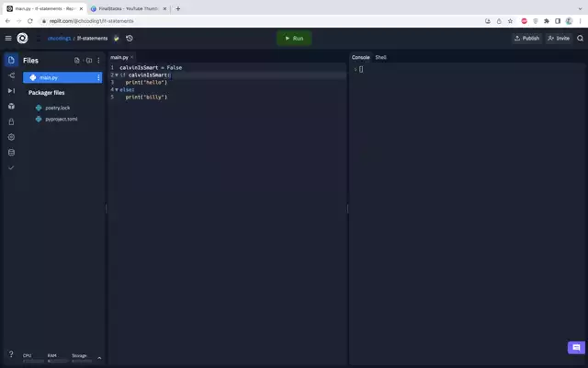Open the unit tests checkmark icon
The height and width of the screenshot is (368, 588).
pos(11,167)
